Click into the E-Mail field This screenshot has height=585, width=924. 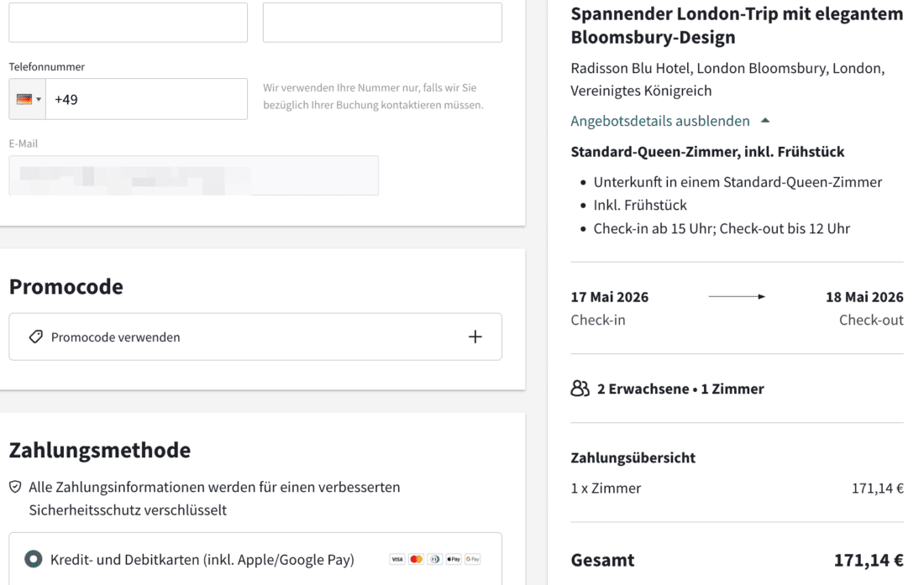(x=194, y=175)
